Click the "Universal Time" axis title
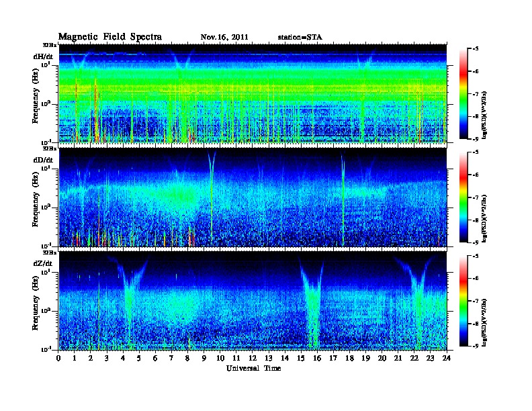 253,368
